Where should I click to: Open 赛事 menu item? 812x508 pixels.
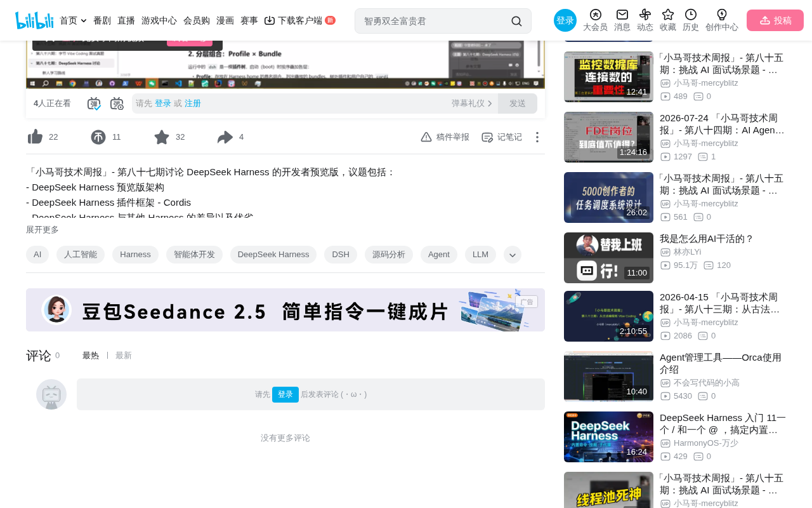(x=249, y=20)
